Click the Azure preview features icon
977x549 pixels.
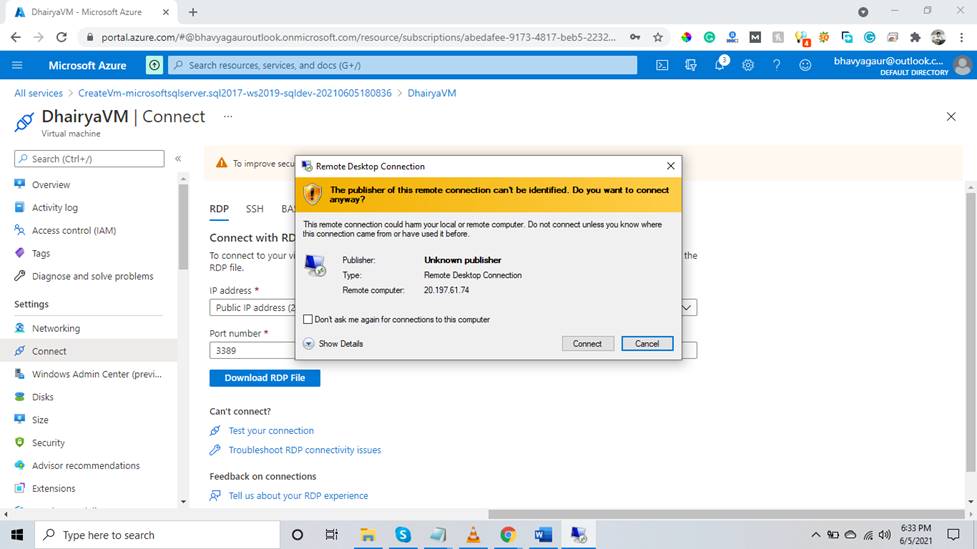tap(154, 65)
